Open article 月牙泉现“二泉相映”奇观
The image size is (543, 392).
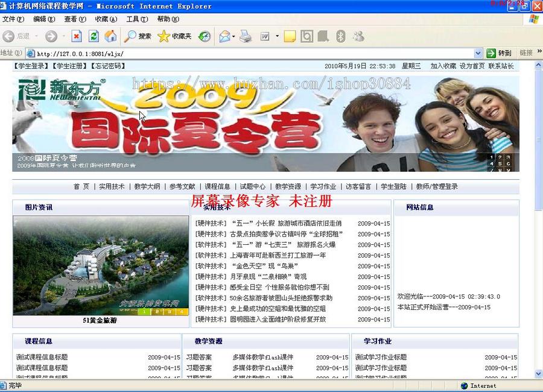268,277
